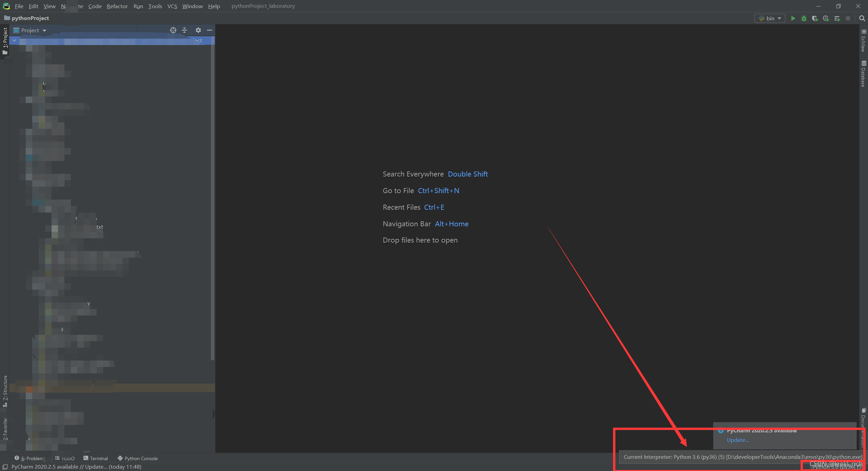
Task: Open the Refactor menu
Action: [x=117, y=6]
